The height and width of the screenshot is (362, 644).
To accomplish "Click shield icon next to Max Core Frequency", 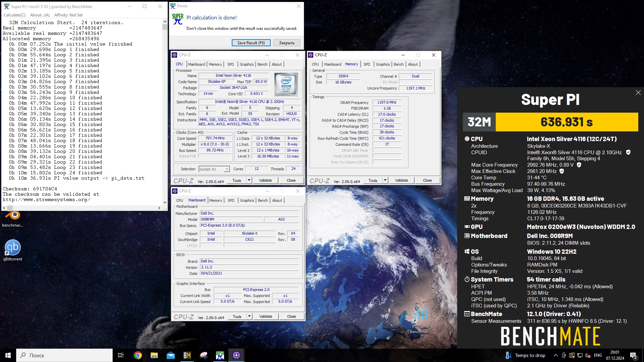I will coord(579,165).
